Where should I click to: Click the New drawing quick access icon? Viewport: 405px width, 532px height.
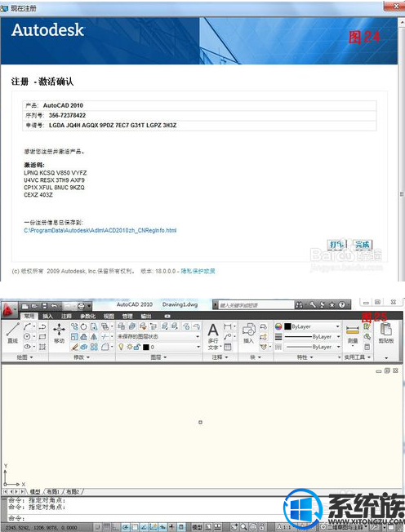25,306
